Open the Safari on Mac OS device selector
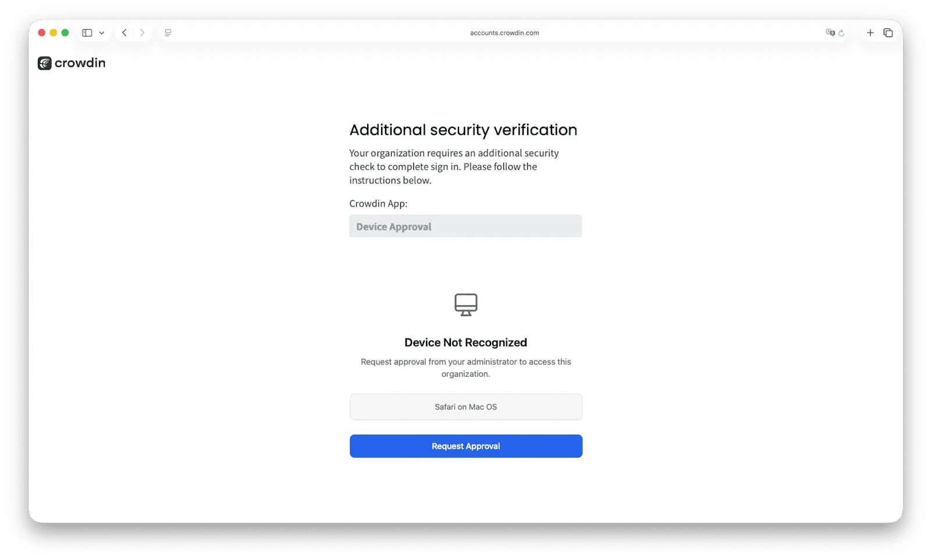The height and width of the screenshot is (560, 931). [465, 406]
